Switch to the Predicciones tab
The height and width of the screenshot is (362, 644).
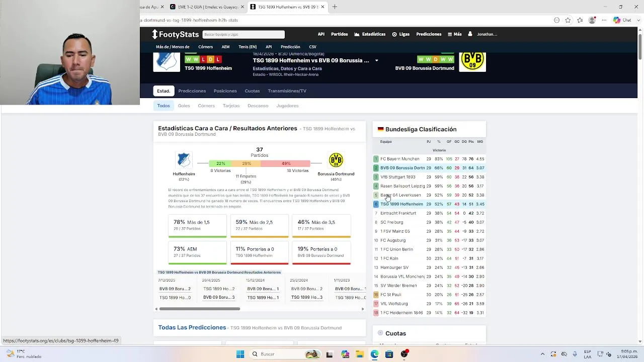click(x=192, y=91)
